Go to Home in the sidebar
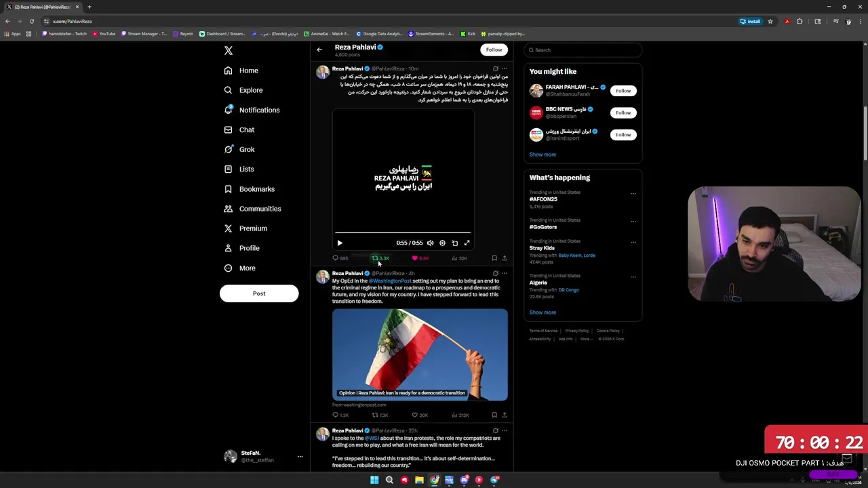The width and height of the screenshot is (868, 488). click(241, 70)
